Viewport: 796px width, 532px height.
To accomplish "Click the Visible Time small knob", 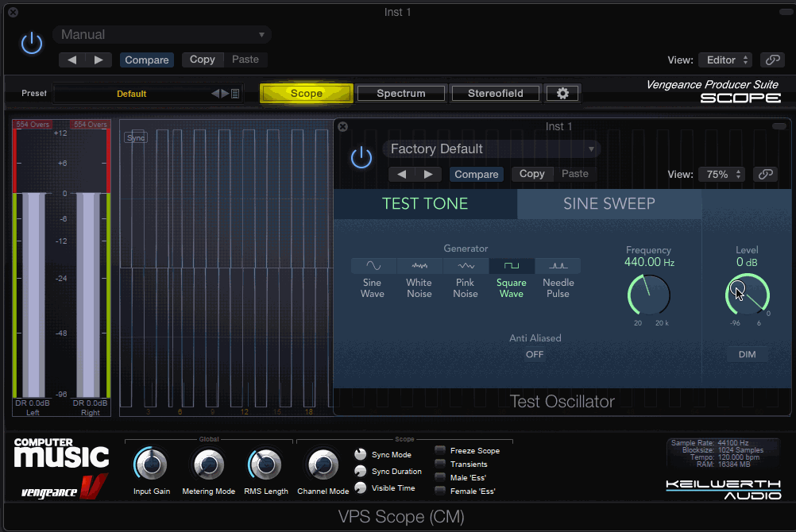I will 361,488.
